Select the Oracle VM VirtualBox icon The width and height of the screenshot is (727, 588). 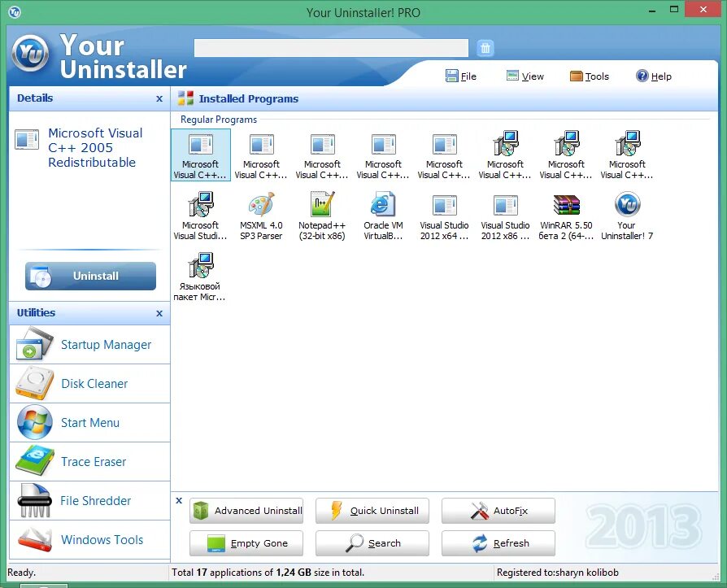tap(384, 216)
